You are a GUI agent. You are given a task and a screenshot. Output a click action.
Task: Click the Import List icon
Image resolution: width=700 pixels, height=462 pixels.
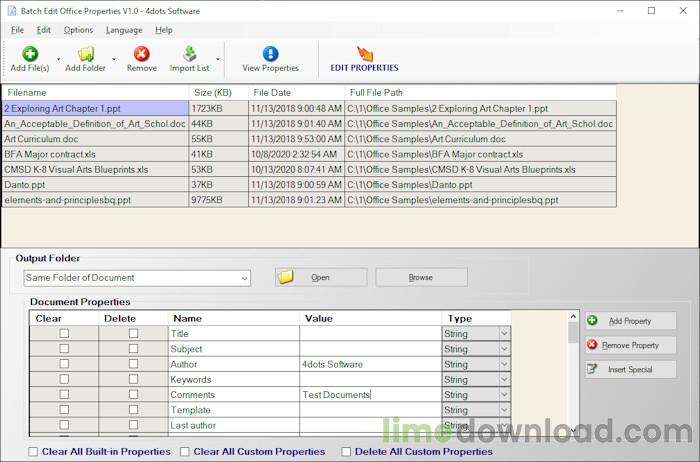[190, 54]
